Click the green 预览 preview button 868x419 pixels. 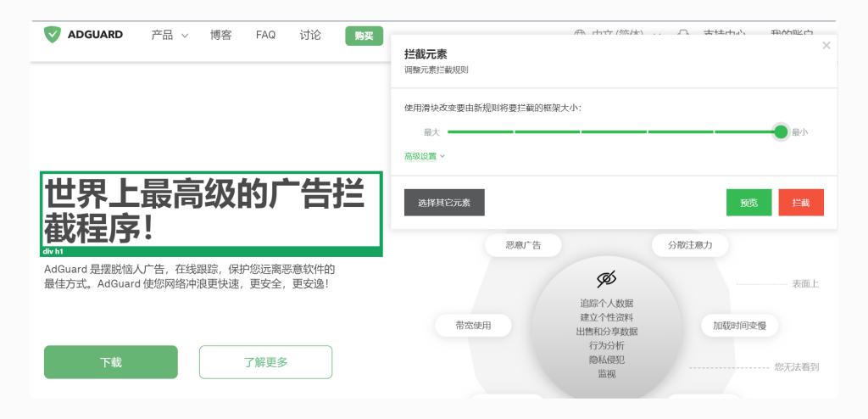click(x=748, y=203)
